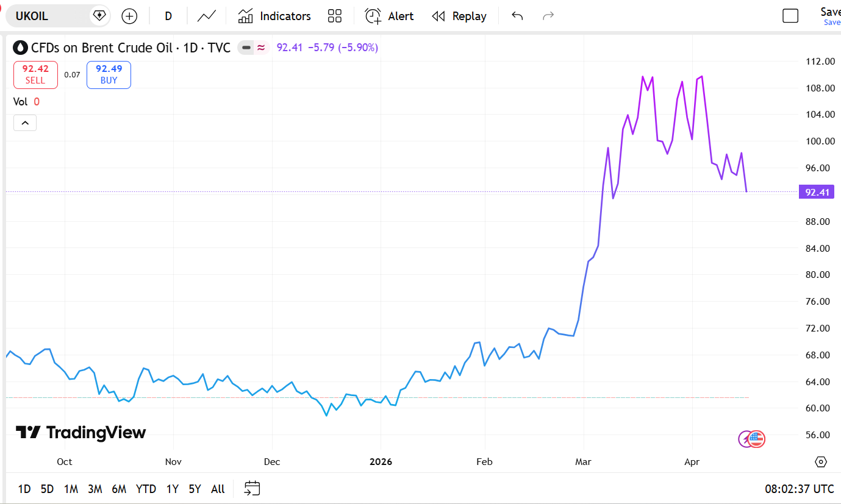
Task: Click the 92.41 current price label on axis
Action: tap(817, 193)
